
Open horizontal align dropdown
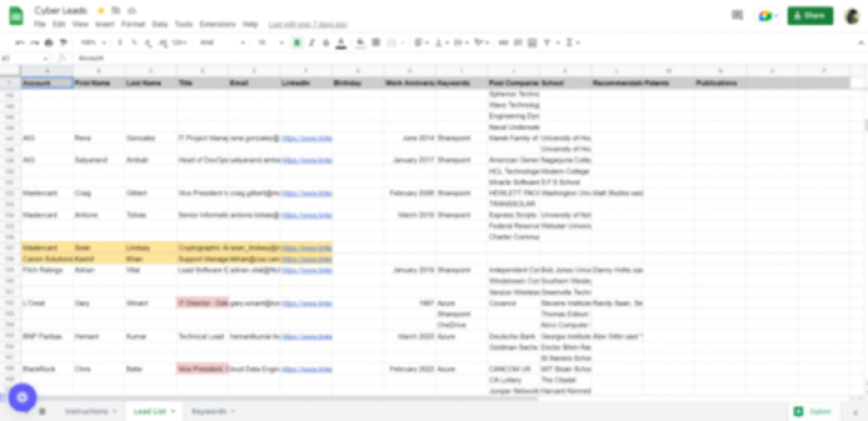pyautogui.click(x=422, y=43)
